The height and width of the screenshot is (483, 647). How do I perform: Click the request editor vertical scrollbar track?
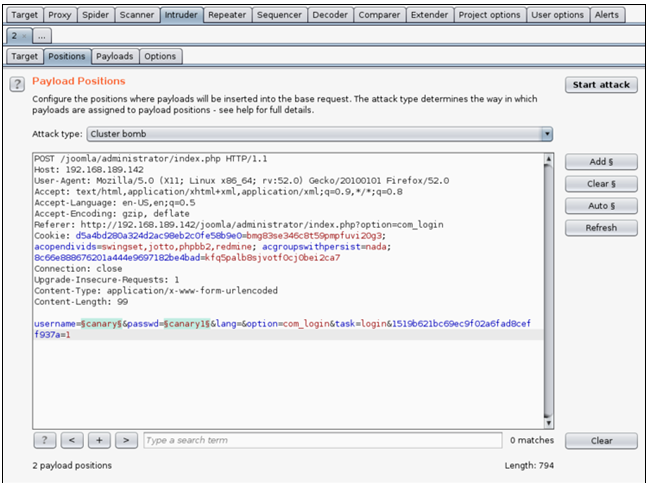coord(548,291)
